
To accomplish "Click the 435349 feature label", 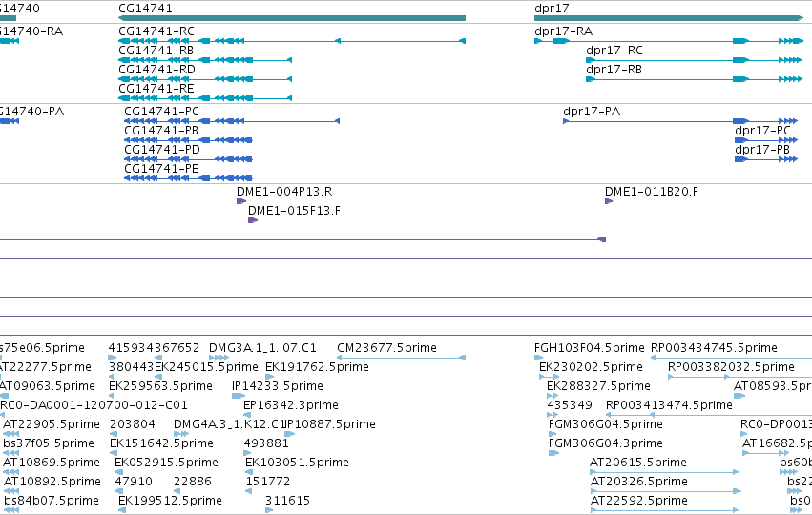I will 570,405.
